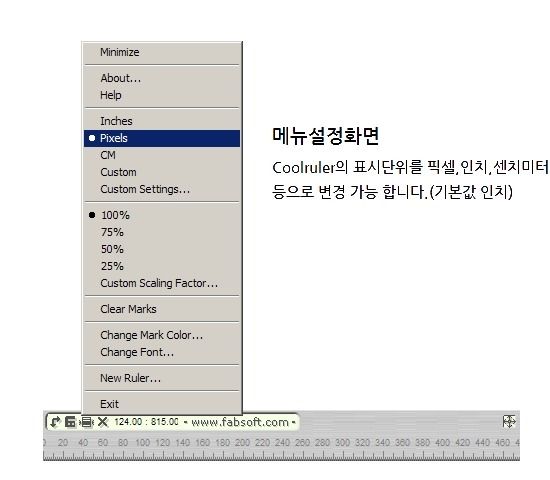Click the 124.00 : 815.00 coordinate readout

coord(146,421)
